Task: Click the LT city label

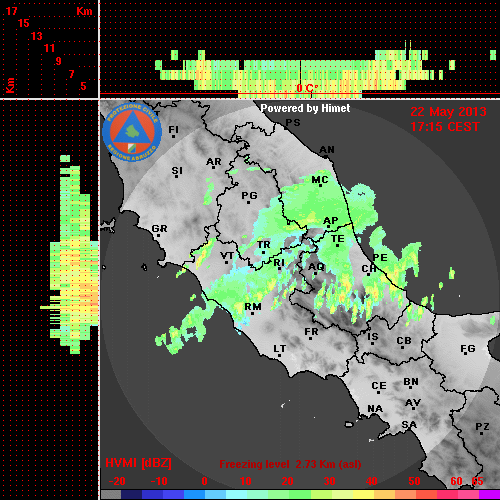Action: (x=280, y=349)
